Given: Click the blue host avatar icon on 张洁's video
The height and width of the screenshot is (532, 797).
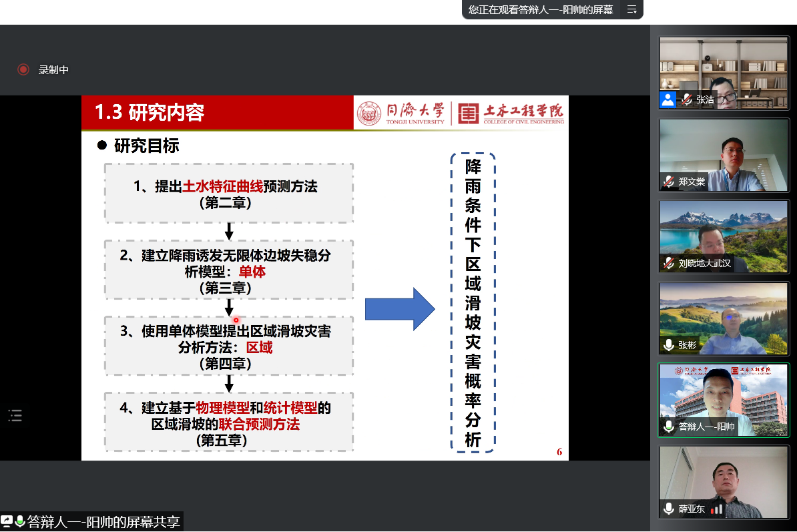Looking at the screenshot, I should (x=668, y=99).
